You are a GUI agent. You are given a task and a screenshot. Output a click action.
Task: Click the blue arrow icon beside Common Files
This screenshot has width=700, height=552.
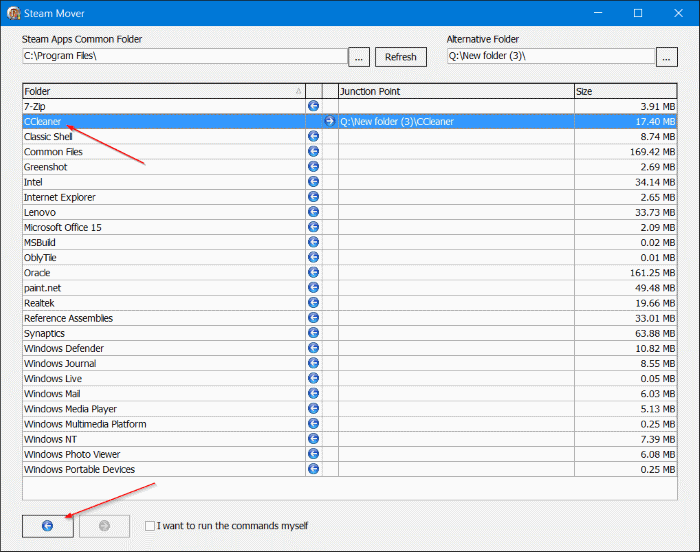click(x=313, y=151)
